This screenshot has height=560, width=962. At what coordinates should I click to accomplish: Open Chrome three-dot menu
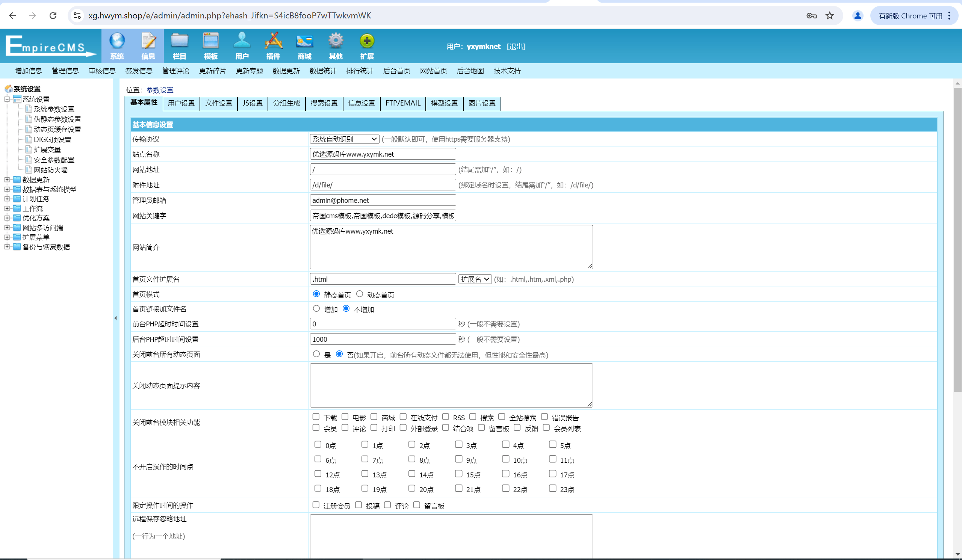pyautogui.click(x=949, y=16)
